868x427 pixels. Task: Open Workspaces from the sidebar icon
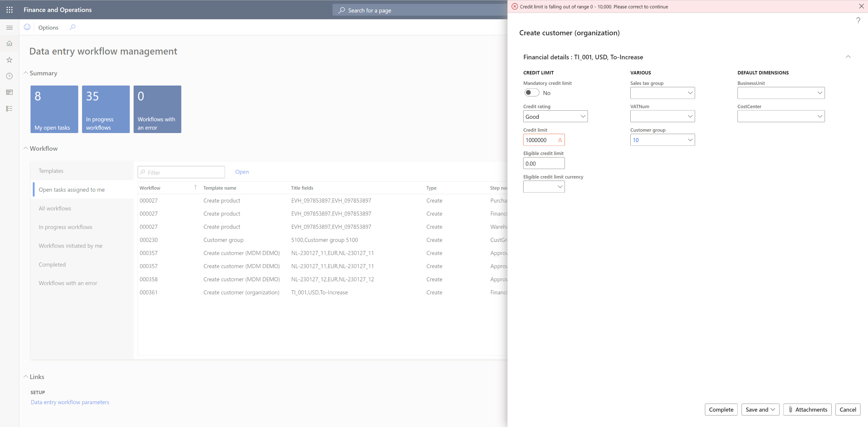[9, 92]
